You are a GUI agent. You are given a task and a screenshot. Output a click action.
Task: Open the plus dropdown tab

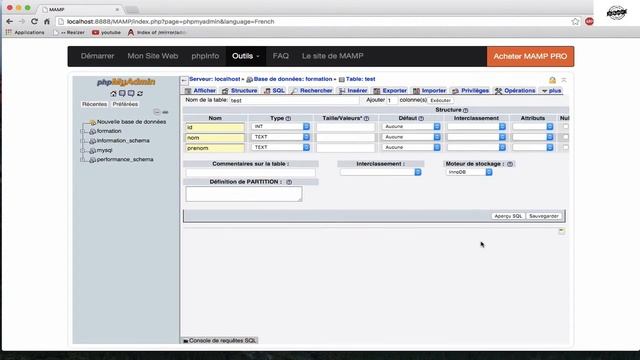(552, 91)
